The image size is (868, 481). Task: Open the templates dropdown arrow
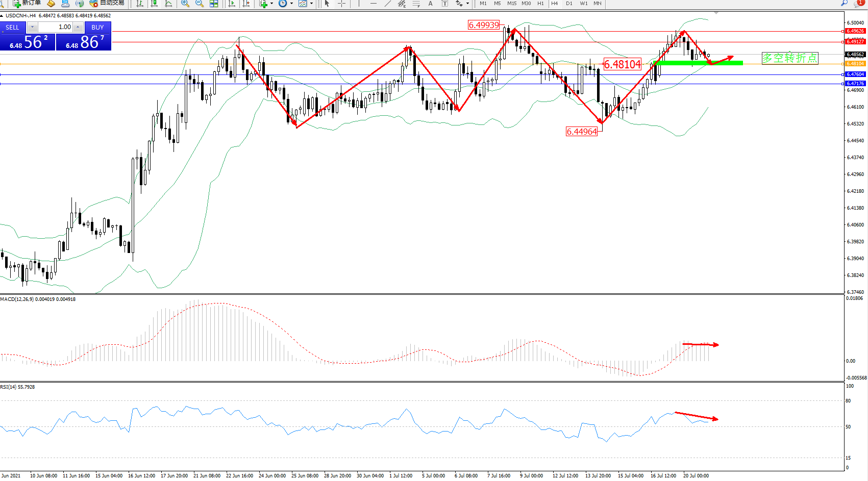coord(311,4)
